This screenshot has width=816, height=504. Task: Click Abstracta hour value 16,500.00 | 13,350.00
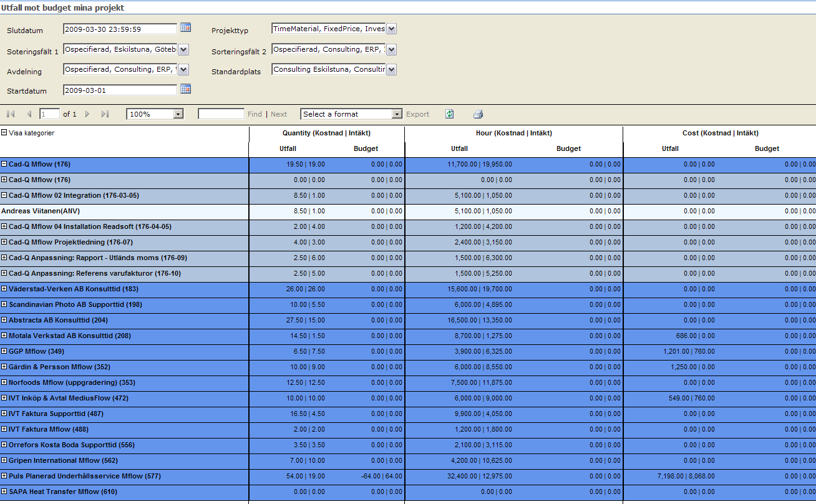pos(480,320)
